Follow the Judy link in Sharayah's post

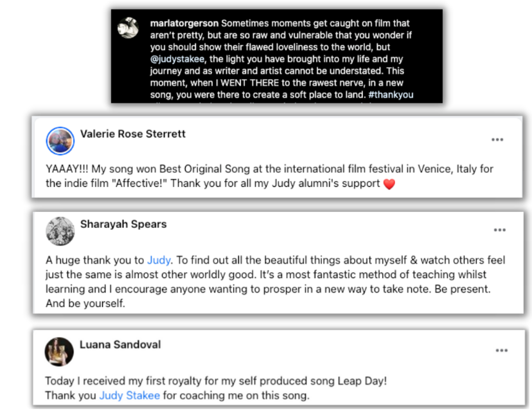[159, 261]
